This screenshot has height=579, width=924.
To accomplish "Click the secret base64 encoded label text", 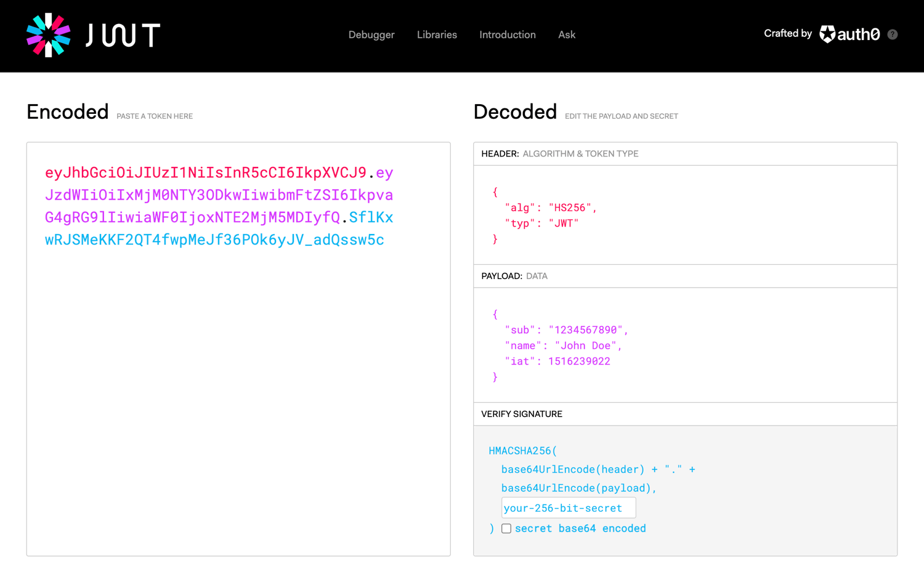I will 580,528.
